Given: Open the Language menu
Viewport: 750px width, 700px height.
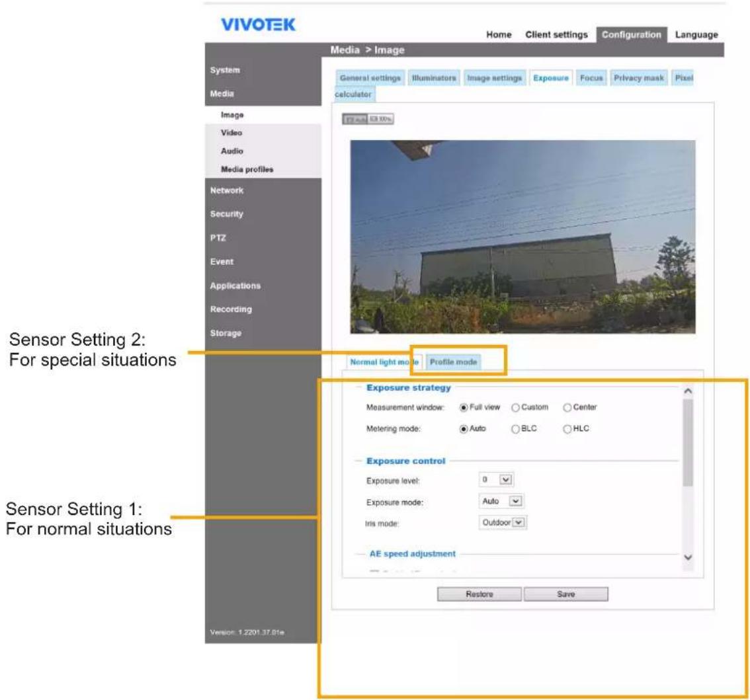Looking at the screenshot, I should coord(696,34).
